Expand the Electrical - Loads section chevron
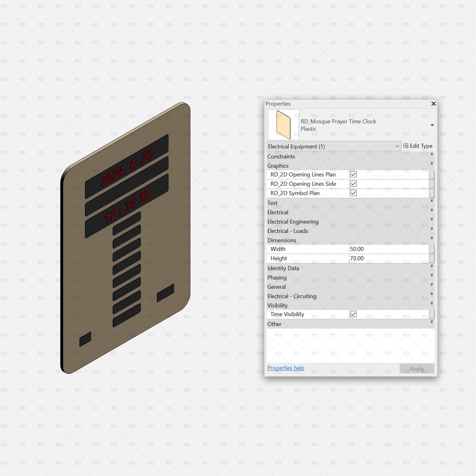 click(432, 229)
